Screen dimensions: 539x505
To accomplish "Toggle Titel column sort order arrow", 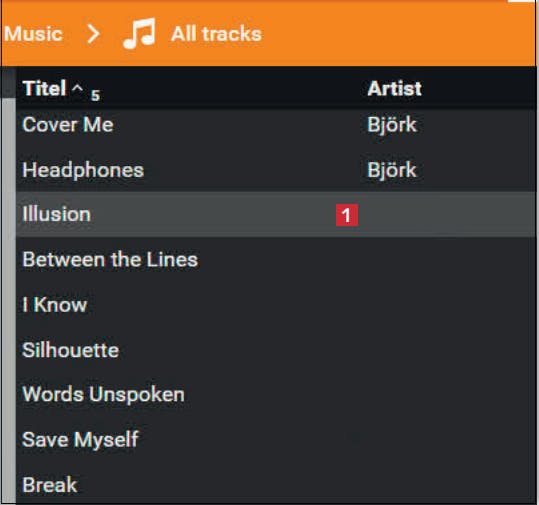I will pos(77,88).
